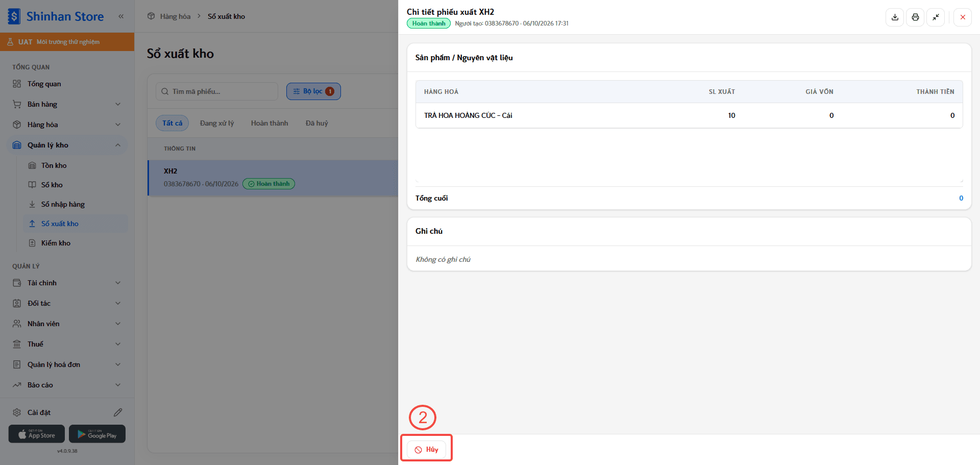This screenshot has height=465, width=980.
Task: Open Cài đặt settings
Action: [x=39, y=412]
